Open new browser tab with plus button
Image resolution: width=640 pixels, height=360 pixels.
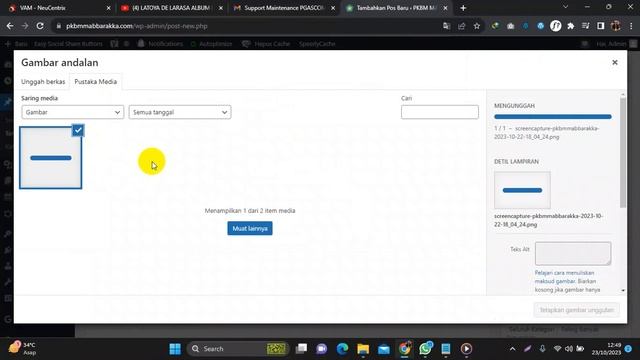463,8
